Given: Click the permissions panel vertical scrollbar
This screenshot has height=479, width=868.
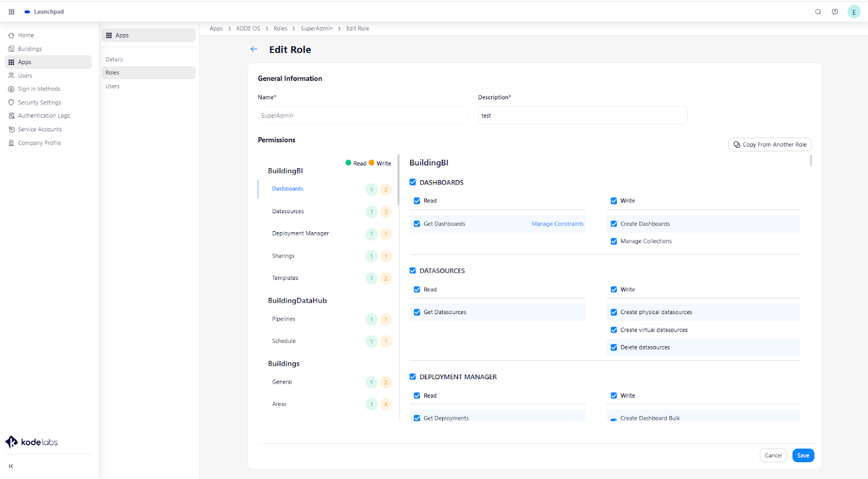Looking at the screenshot, I should [x=810, y=161].
